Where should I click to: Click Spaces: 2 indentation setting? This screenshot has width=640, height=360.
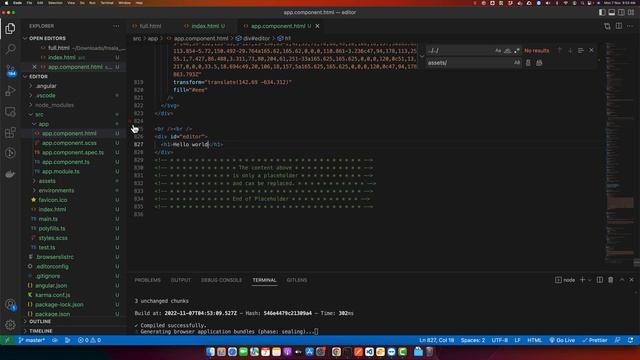[473, 340]
